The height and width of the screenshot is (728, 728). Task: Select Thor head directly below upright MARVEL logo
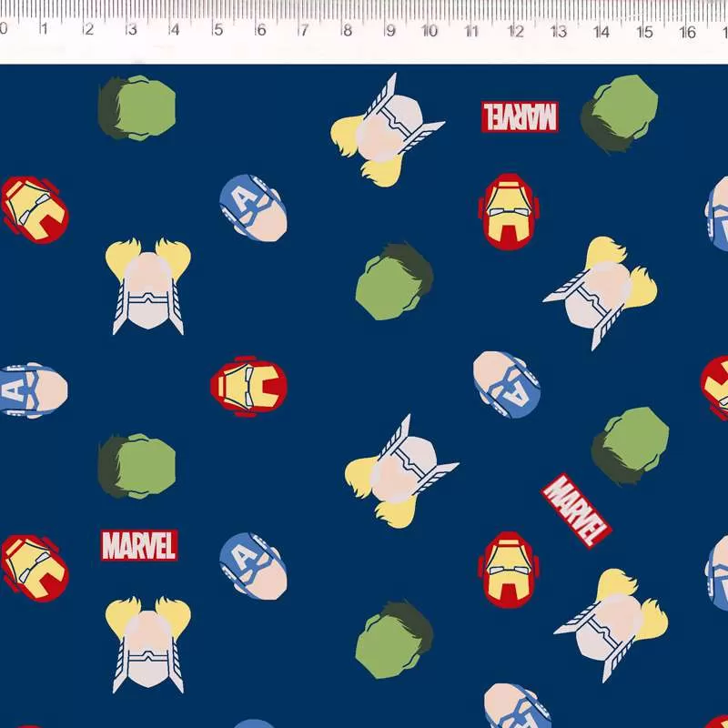[x=147, y=642]
